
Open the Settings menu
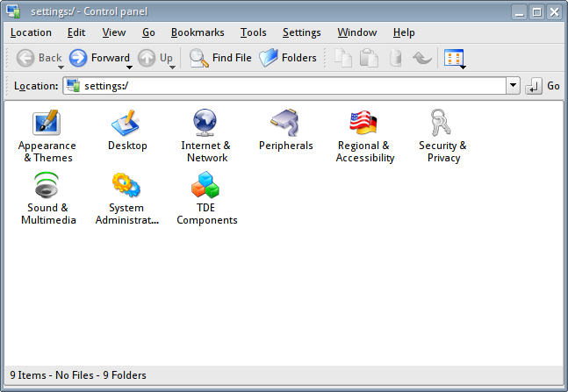pos(301,32)
